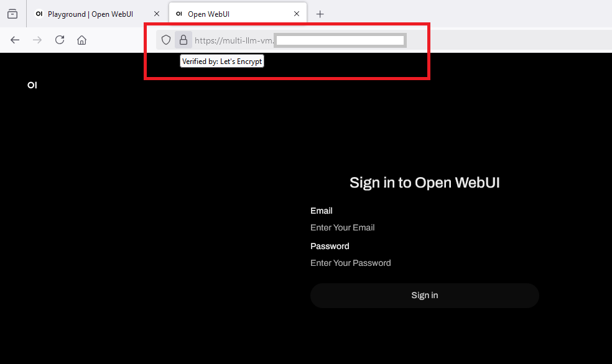The image size is (612, 364).
Task: Select the Open WebUI tab
Action: click(238, 14)
